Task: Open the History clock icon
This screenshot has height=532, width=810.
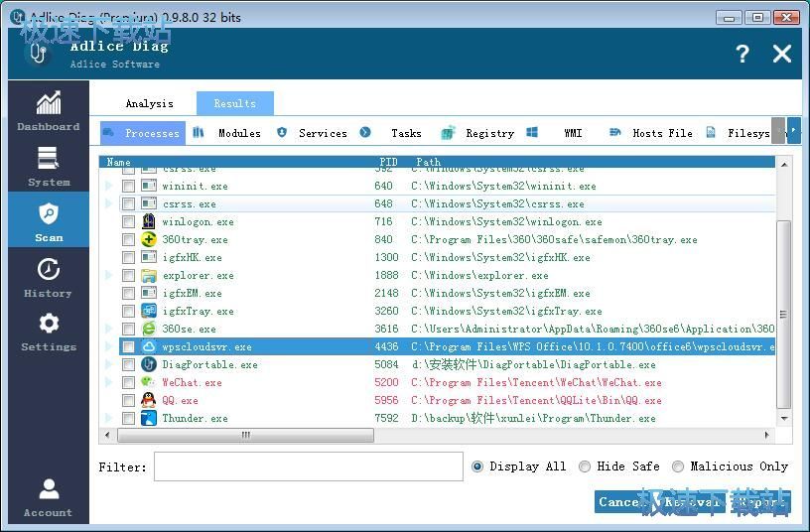Action: click(x=48, y=270)
